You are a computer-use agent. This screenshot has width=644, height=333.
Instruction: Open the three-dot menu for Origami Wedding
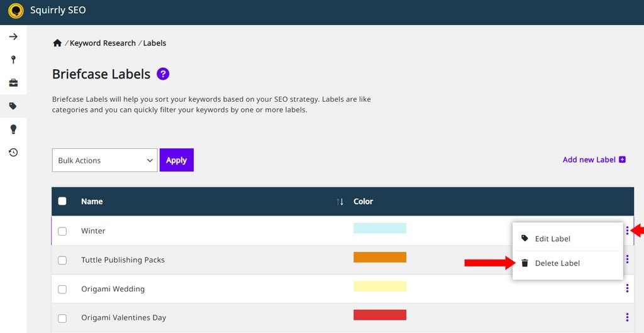627,288
